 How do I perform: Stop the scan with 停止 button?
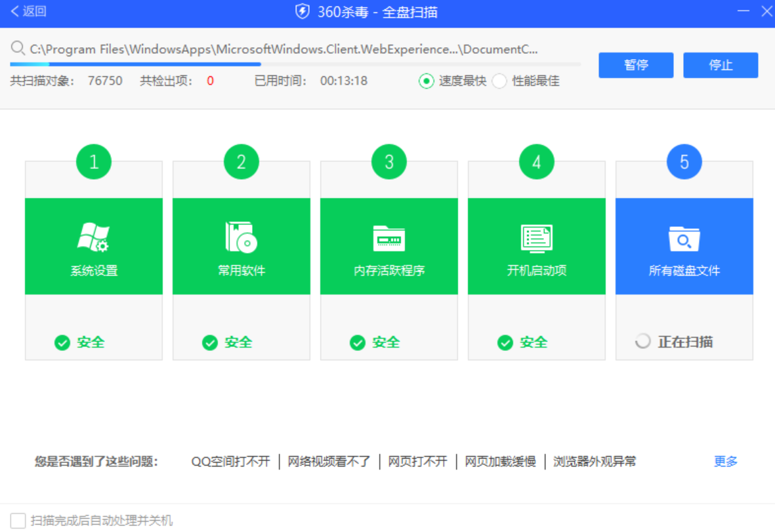point(720,65)
